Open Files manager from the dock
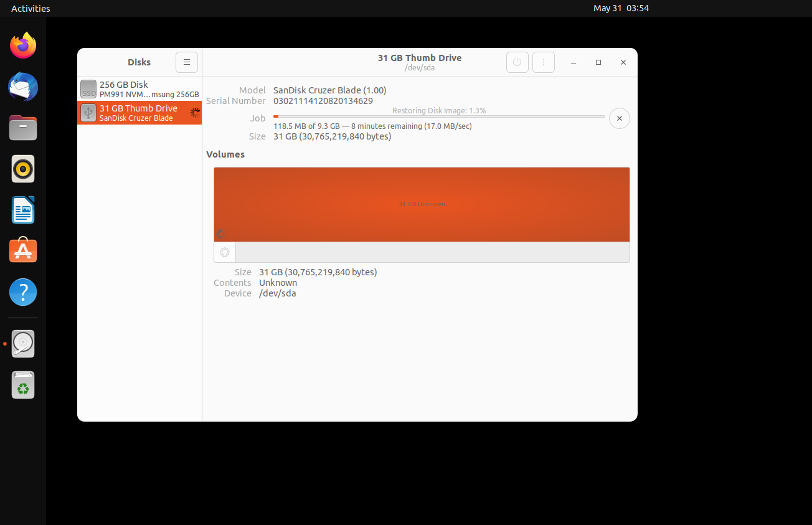 23,128
